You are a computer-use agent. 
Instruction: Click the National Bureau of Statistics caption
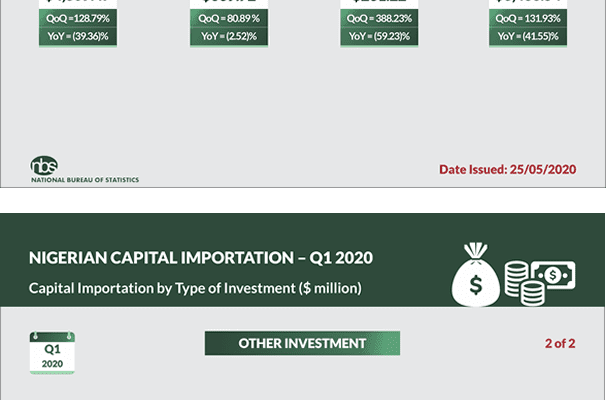click(85, 180)
